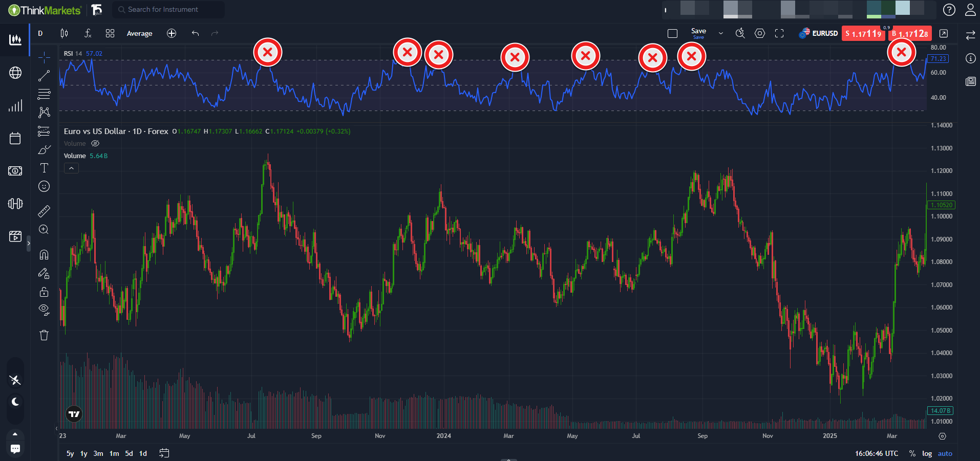Select the Brush drawing tool
The width and height of the screenshot is (980, 461).
coord(44,150)
